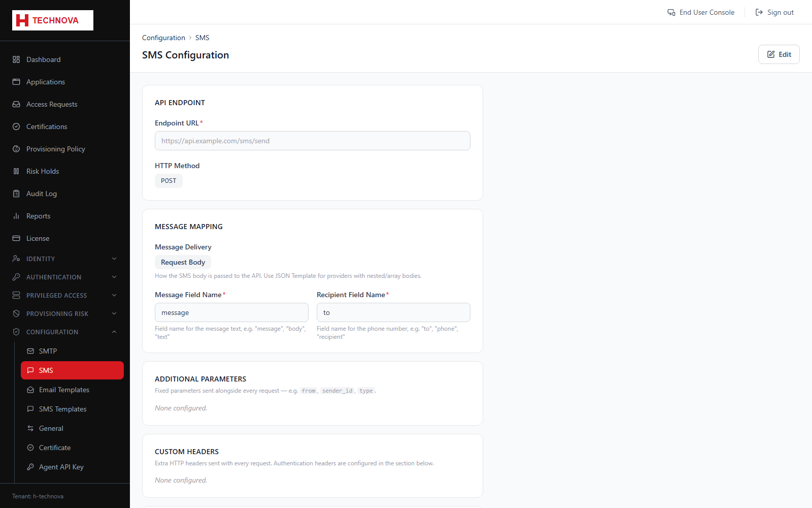
Task: Click the Configuration breadcrumb link
Action: [x=163, y=38]
